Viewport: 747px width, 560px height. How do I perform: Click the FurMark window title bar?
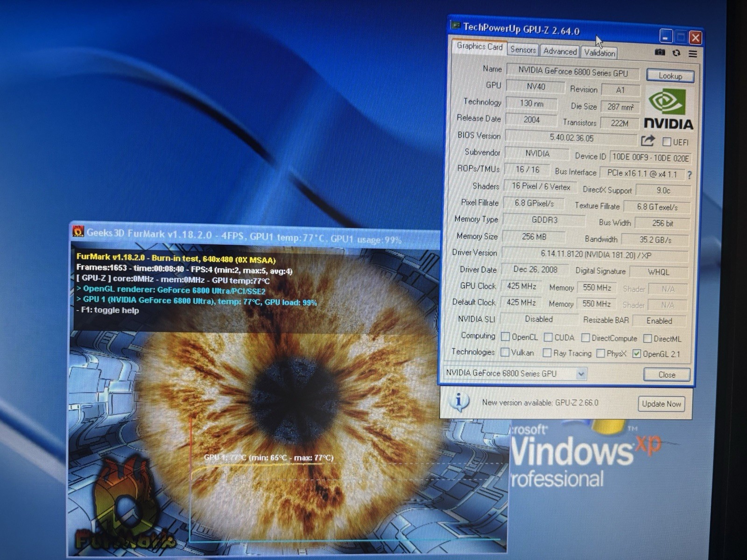click(254, 236)
